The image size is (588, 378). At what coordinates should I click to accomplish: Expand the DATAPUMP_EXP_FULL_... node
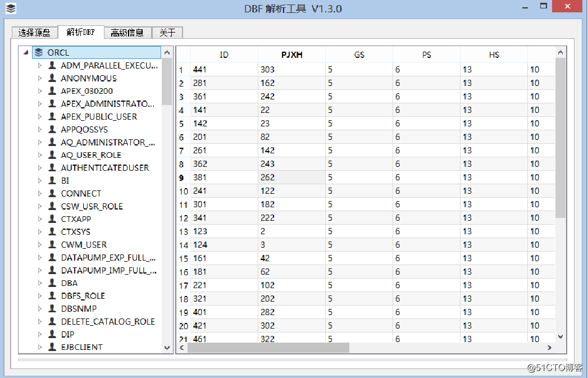coord(40,258)
